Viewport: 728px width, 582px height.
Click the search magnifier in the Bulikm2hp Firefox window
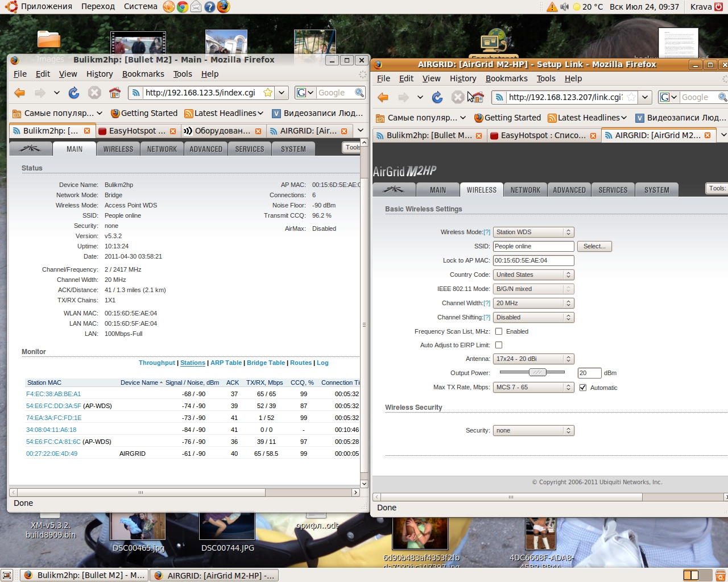tap(359, 93)
